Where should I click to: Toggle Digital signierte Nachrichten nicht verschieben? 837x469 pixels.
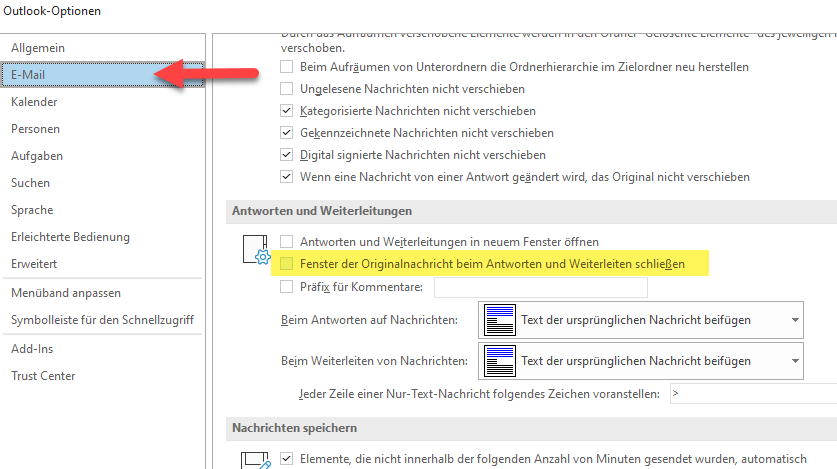(x=287, y=155)
